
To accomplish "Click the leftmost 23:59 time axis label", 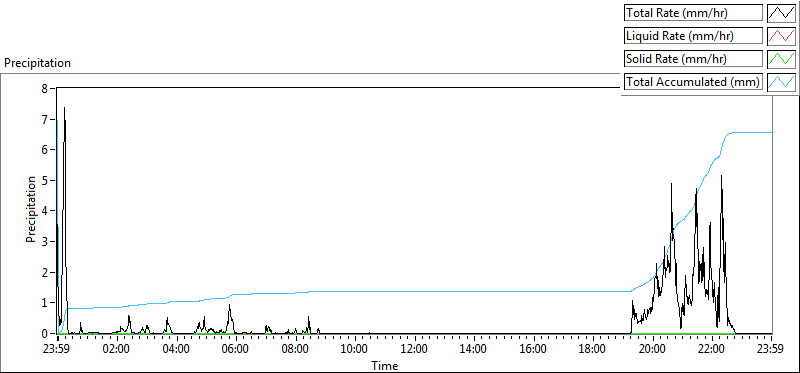I will pyautogui.click(x=58, y=350).
